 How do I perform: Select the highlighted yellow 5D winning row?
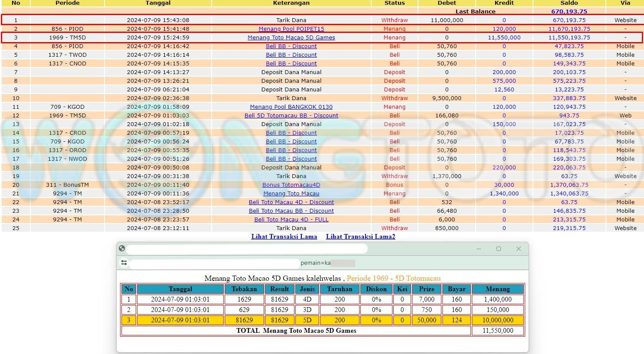tap(322, 320)
